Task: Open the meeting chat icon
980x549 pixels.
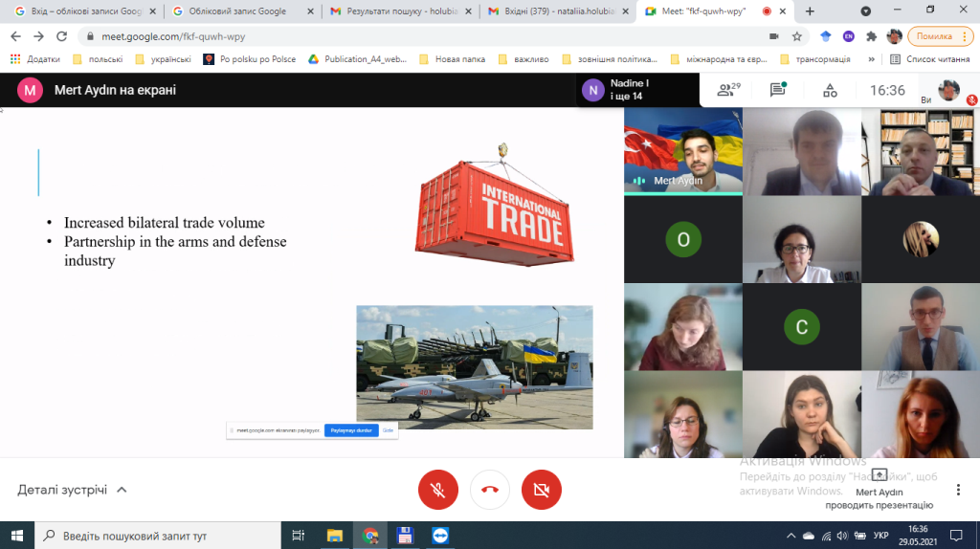Action: tap(777, 90)
